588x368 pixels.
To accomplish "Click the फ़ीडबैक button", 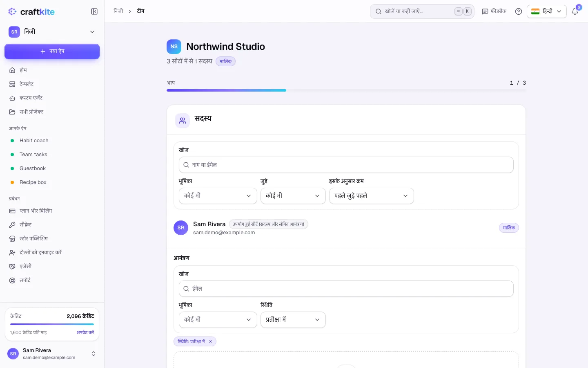I will (494, 11).
